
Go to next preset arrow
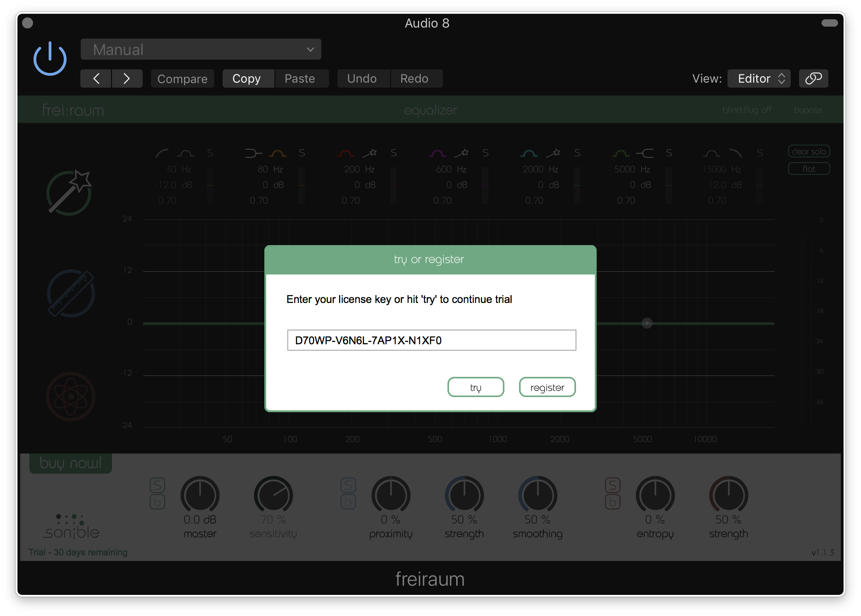click(x=127, y=78)
